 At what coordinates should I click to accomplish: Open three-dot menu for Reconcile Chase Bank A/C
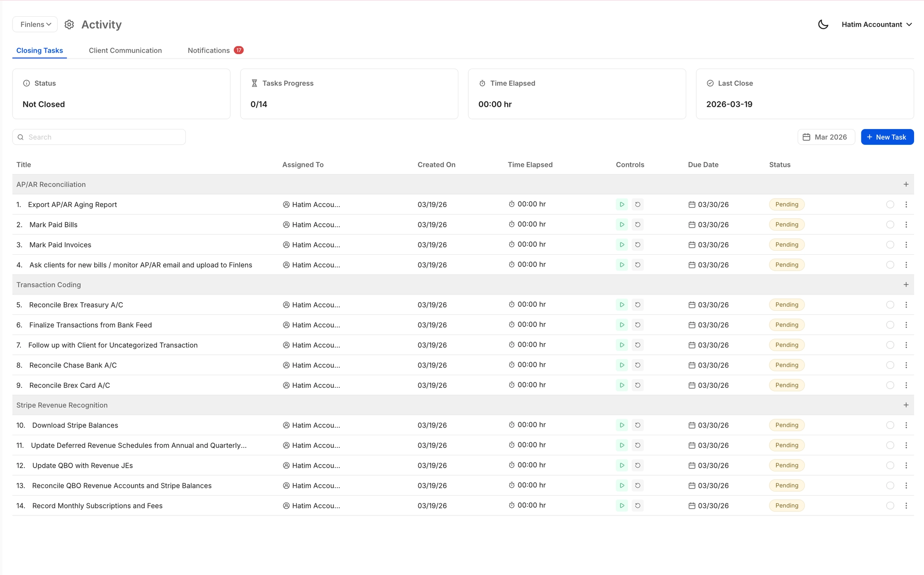tap(906, 365)
